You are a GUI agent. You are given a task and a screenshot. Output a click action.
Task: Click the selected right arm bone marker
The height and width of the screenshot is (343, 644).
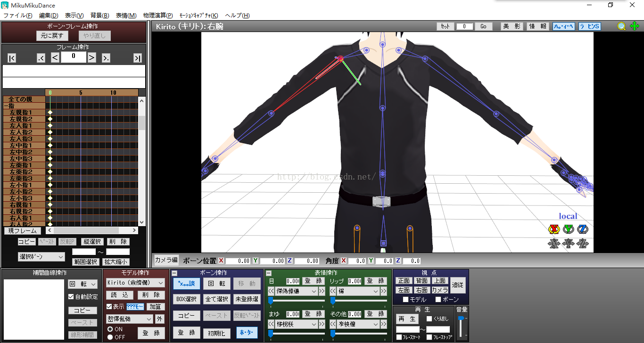pyautogui.click(x=340, y=58)
